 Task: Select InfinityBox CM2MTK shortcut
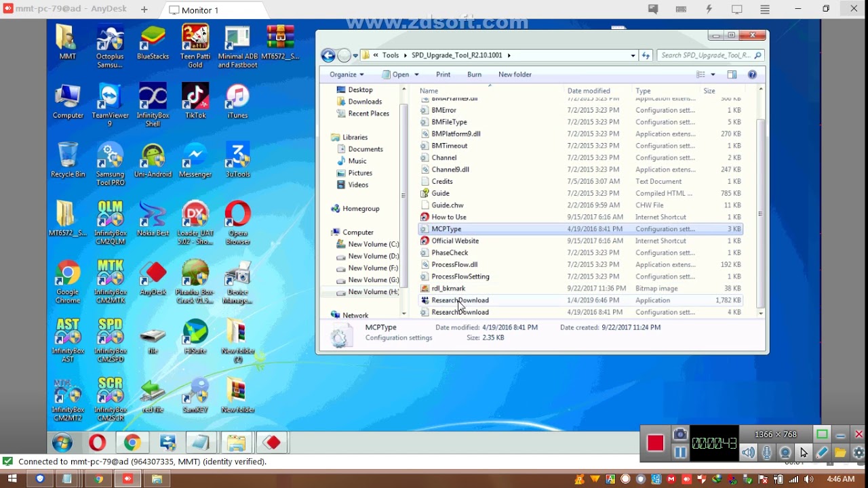(x=110, y=282)
